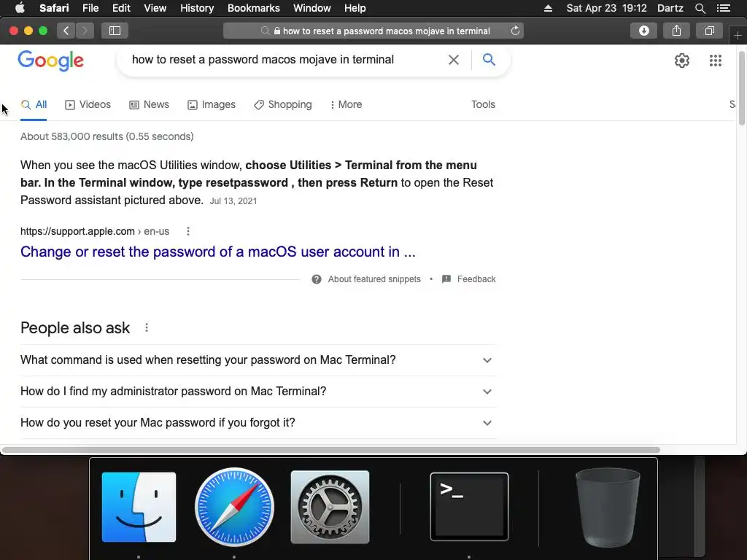Switch to the Videos search tab
The width and height of the screenshot is (747, 560).
pyautogui.click(x=88, y=105)
